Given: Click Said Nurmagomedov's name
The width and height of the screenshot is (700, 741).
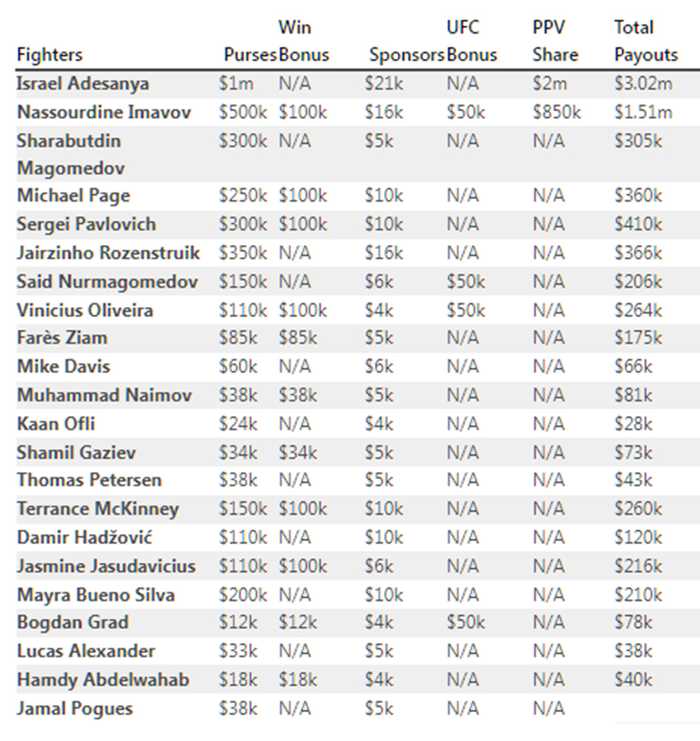Looking at the screenshot, I should [107, 282].
